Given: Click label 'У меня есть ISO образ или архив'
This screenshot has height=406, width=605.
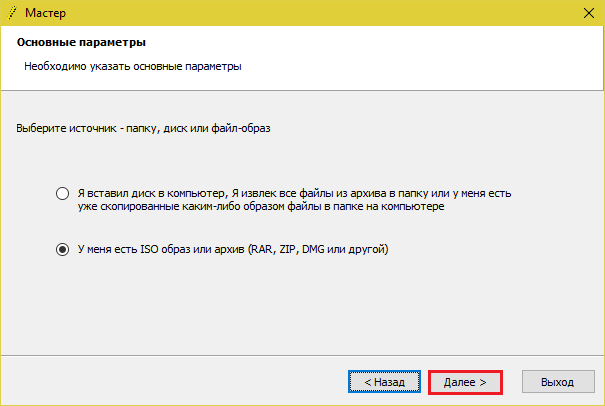Looking at the screenshot, I should [x=165, y=249].
